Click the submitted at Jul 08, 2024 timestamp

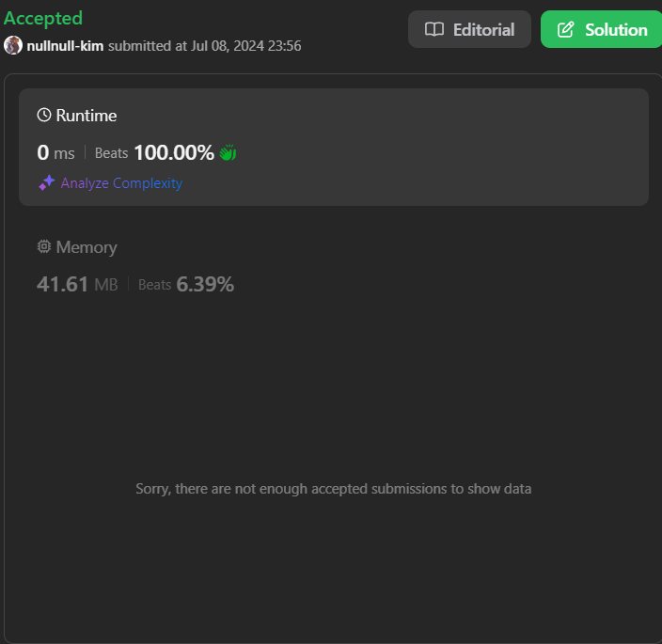point(205,45)
